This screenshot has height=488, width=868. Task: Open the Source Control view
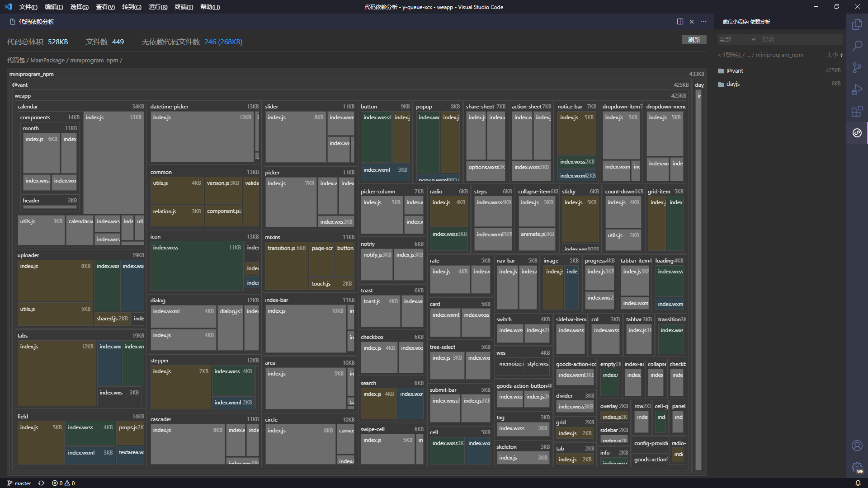pyautogui.click(x=857, y=68)
